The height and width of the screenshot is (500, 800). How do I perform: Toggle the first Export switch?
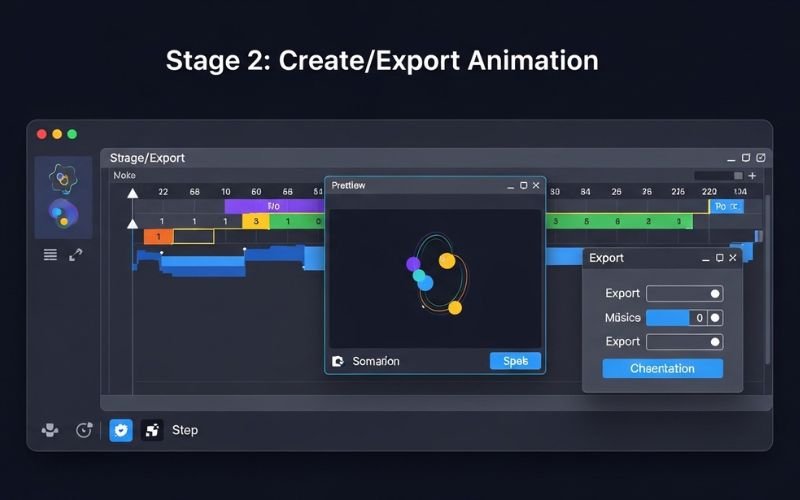click(x=714, y=294)
